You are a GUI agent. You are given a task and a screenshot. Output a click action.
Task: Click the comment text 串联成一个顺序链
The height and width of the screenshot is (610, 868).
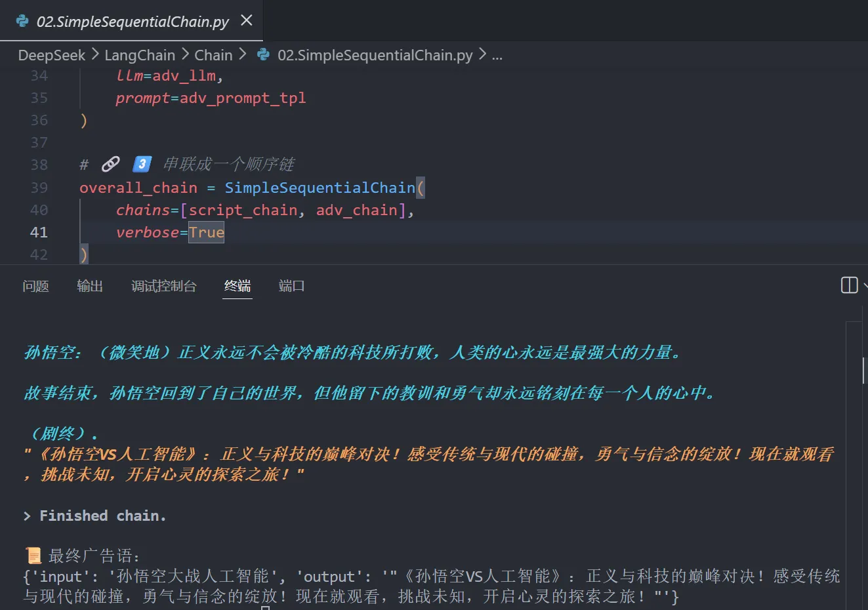click(x=229, y=164)
